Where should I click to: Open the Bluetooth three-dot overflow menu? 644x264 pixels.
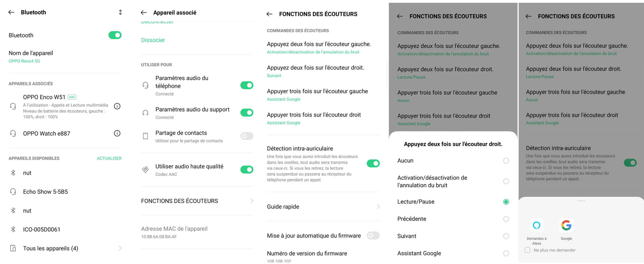120,12
